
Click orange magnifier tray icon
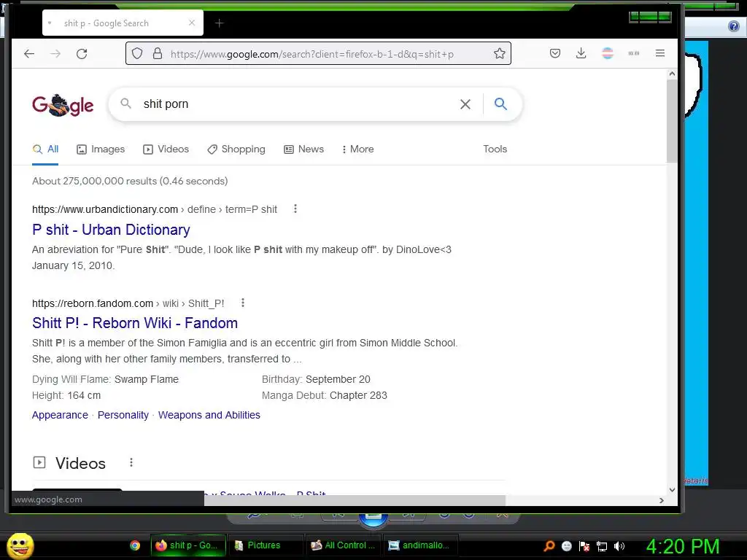click(x=549, y=545)
